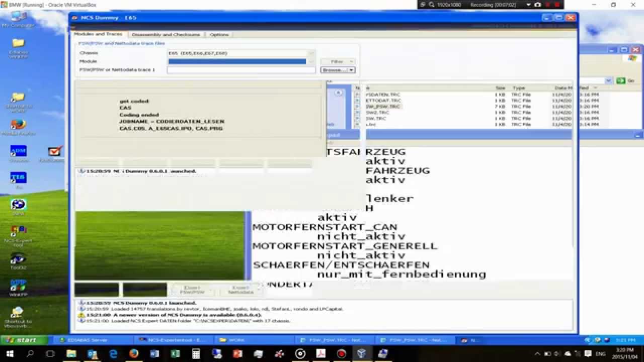The image size is (644, 362).
Task: Click Export Nettodata button
Action: tap(240, 290)
